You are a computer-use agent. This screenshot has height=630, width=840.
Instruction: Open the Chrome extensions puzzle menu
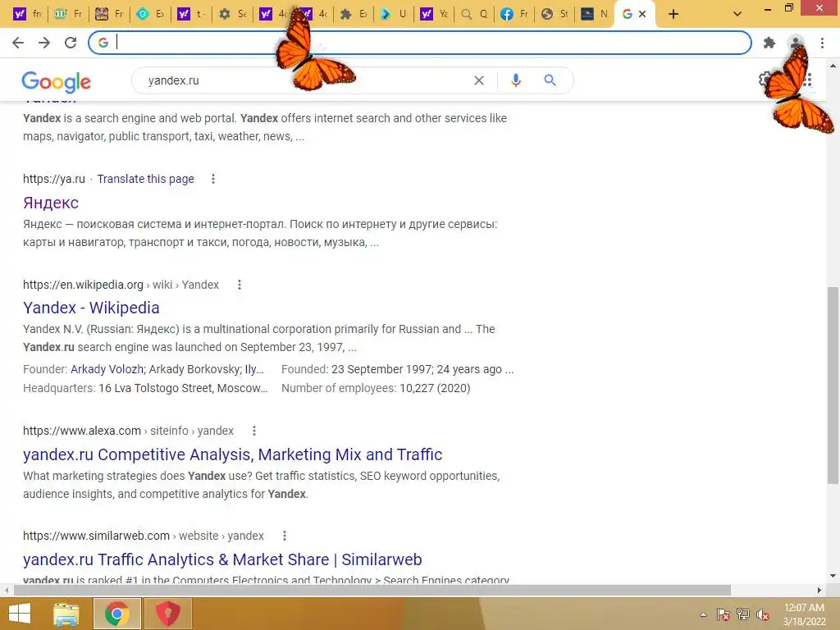[x=769, y=43]
